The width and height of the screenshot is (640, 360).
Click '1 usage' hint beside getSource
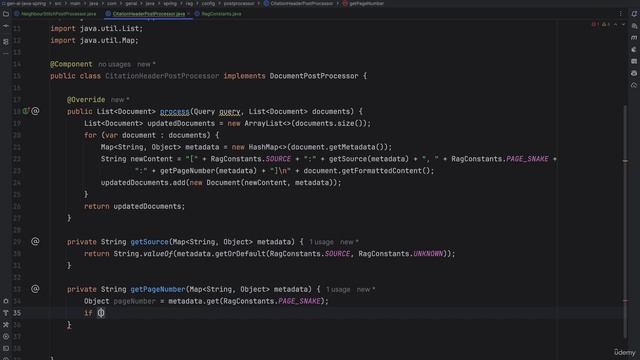tap(321, 242)
